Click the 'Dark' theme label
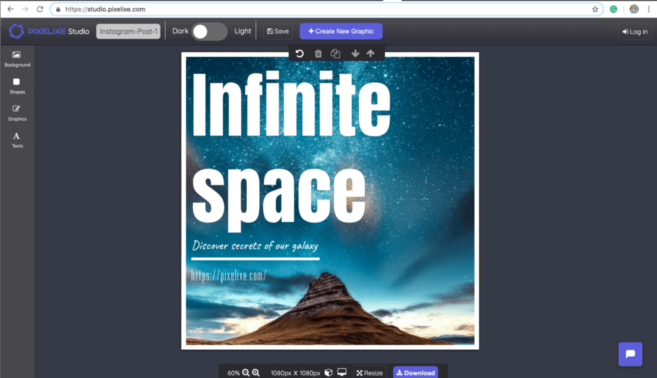 click(180, 31)
